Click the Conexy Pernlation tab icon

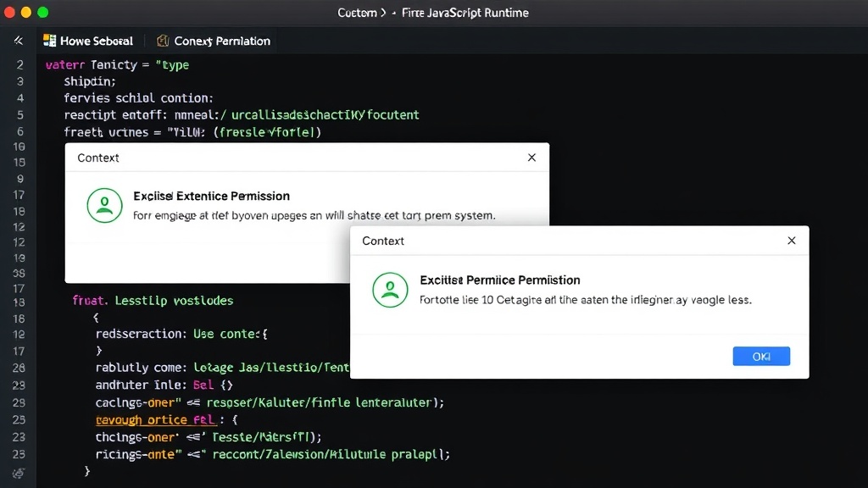(x=163, y=41)
